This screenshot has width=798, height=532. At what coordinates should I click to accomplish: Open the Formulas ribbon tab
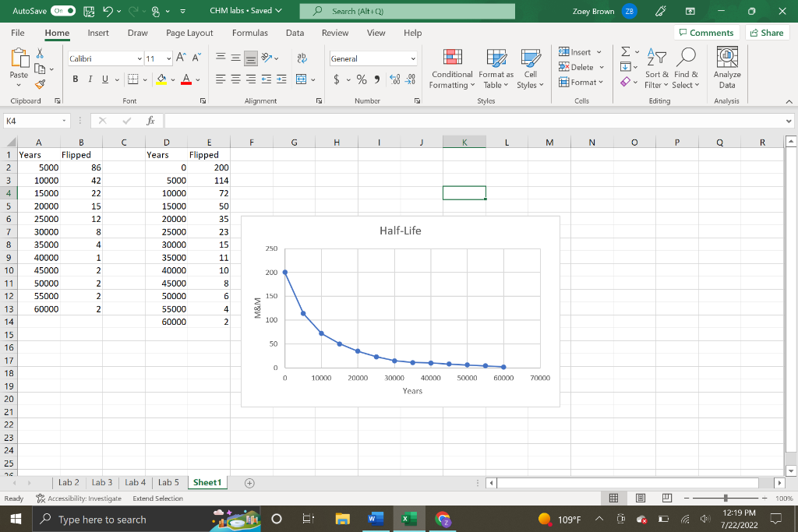coord(250,33)
